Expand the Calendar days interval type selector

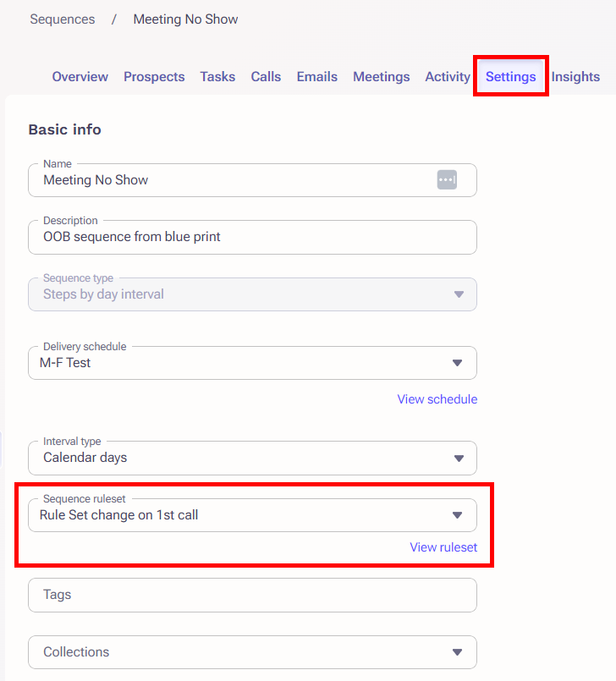coord(252,458)
